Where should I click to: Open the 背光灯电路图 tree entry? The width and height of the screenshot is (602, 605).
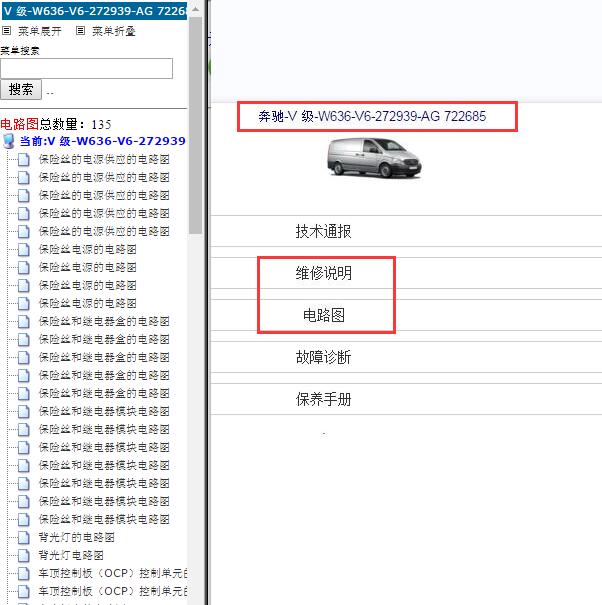(71, 555)
